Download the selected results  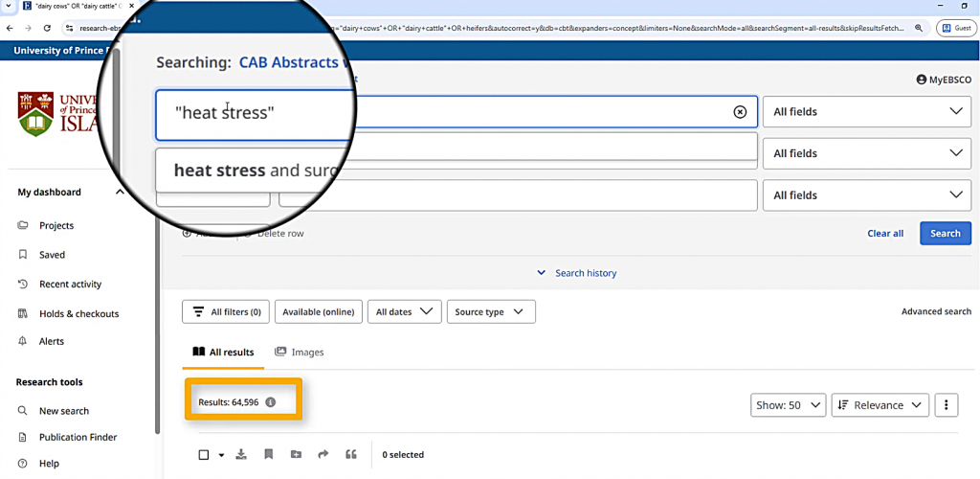[241, 454]
